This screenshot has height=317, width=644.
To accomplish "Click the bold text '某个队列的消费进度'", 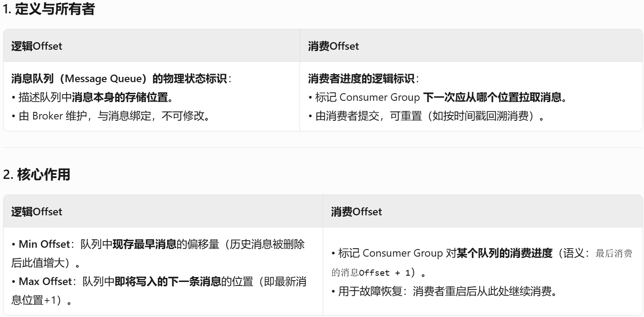I will click(x=504, y=254).
